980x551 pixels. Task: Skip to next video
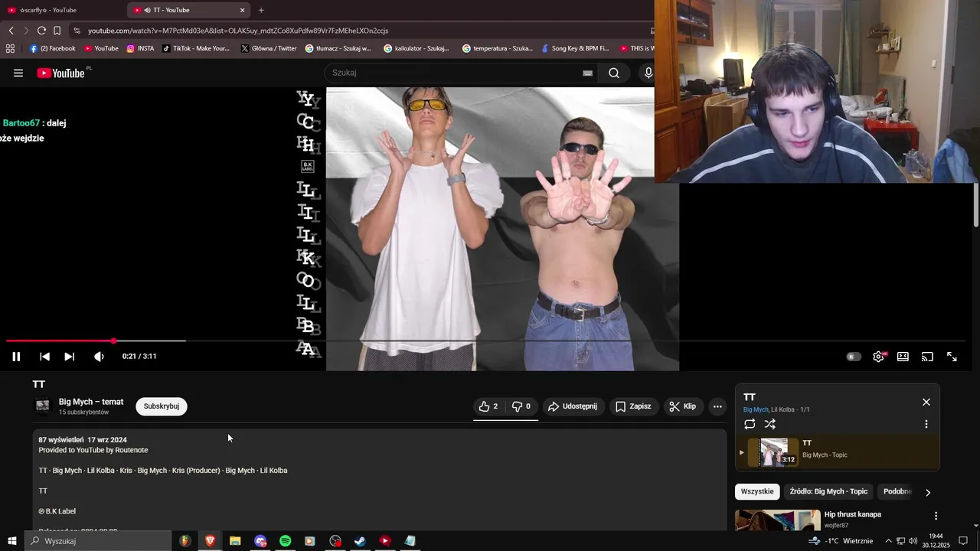[x=69, y=357]
